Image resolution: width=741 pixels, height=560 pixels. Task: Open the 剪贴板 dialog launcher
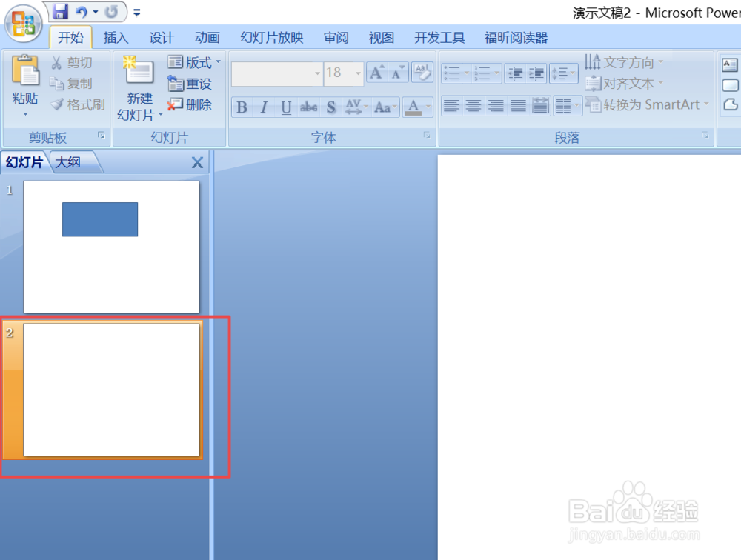pos(101,135)
